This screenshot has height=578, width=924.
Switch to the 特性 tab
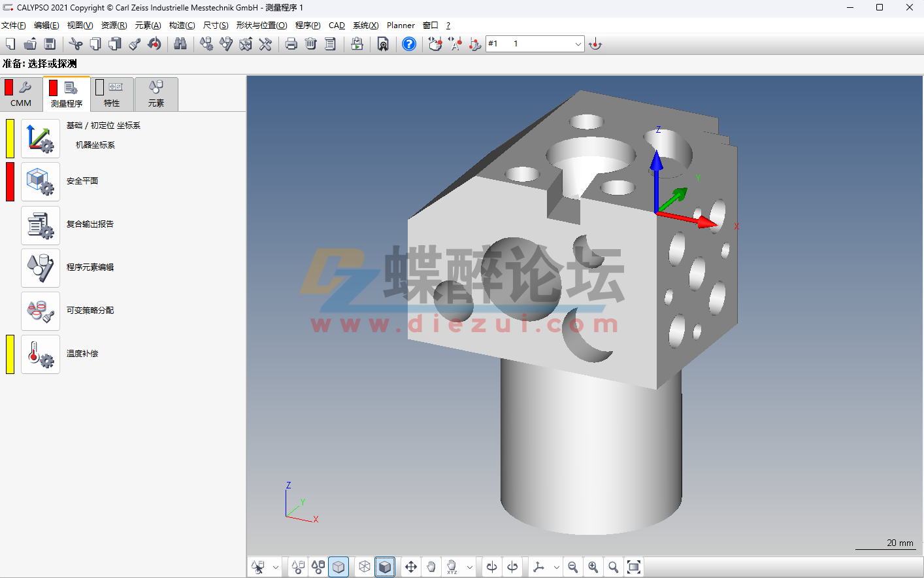(x=111, y=93)
